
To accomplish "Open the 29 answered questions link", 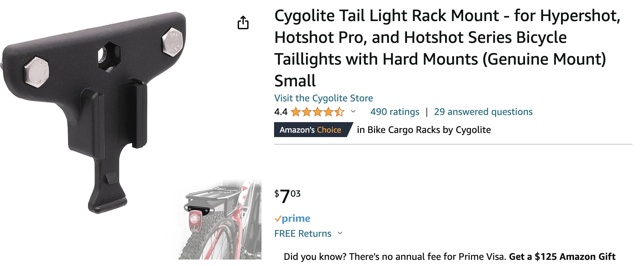I will click(x=483, y=112).
